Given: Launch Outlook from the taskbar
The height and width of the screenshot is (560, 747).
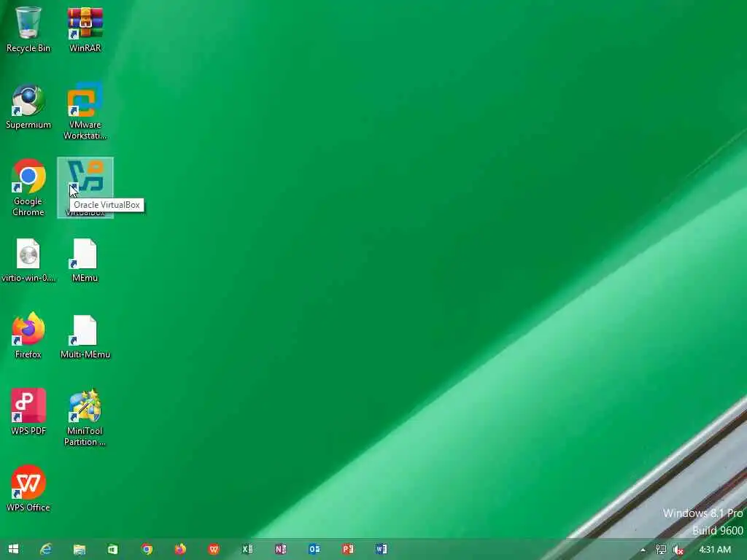Looking at the screenshot, I should coord(314,549).
